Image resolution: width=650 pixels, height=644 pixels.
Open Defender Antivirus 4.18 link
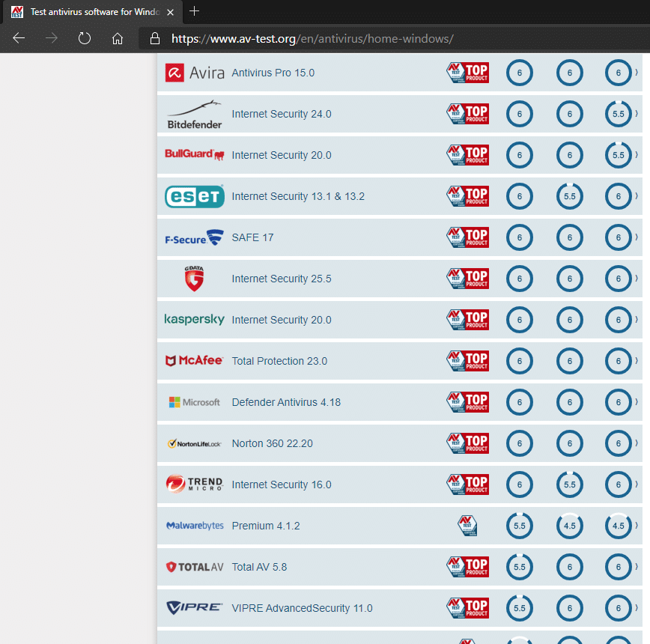click(x=286, y=402)
